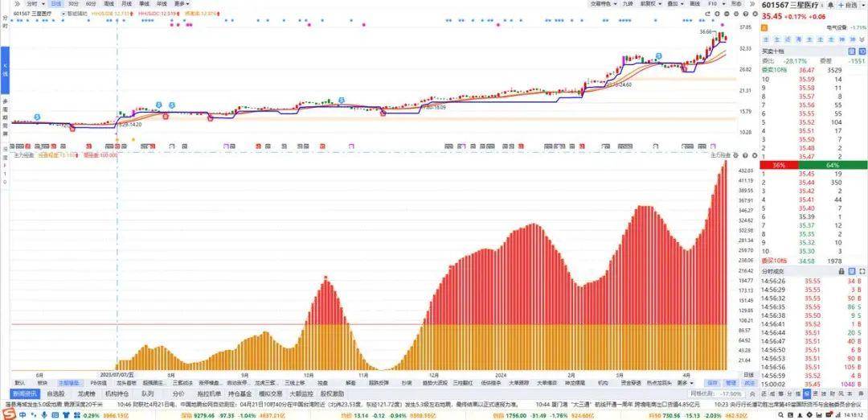Switch to the 月线 monthly period
The height and width of the screenshot is (420, 868).
coord(127,4)
